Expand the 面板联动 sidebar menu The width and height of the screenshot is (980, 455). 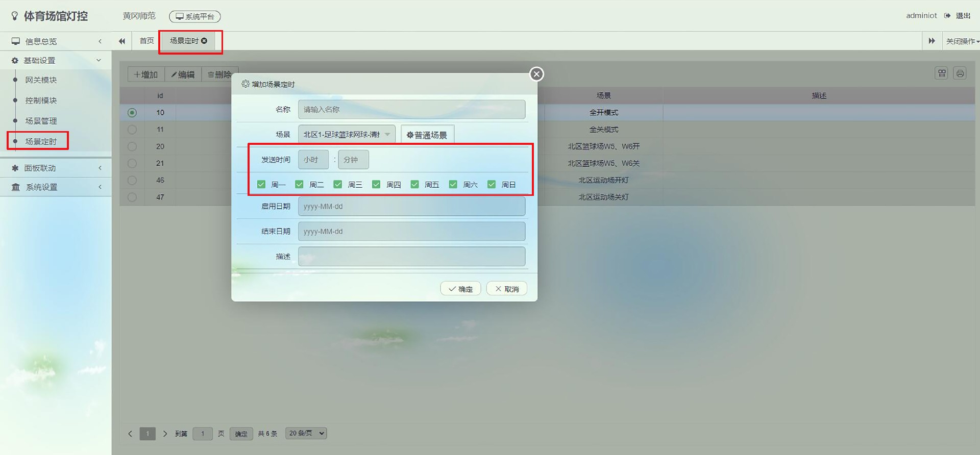pos(56,168)
